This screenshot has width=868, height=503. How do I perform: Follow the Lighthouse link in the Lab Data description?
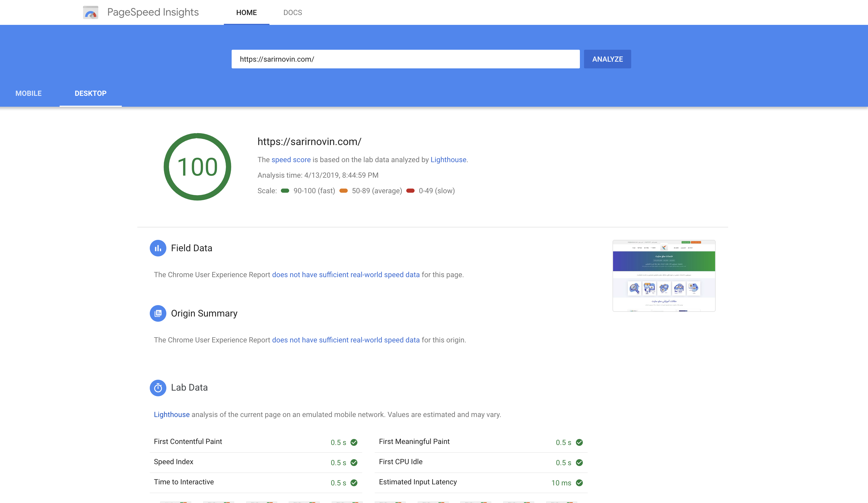tap(172, 414)
